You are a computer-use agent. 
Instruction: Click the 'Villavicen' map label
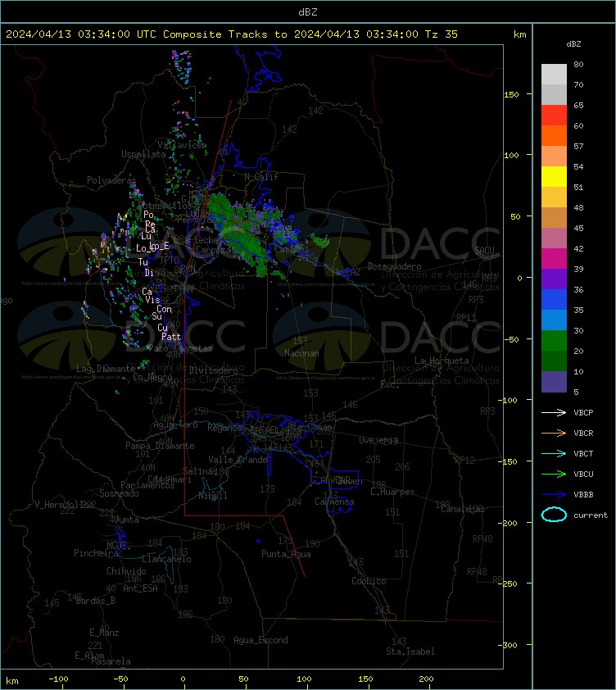coord(182,145)
